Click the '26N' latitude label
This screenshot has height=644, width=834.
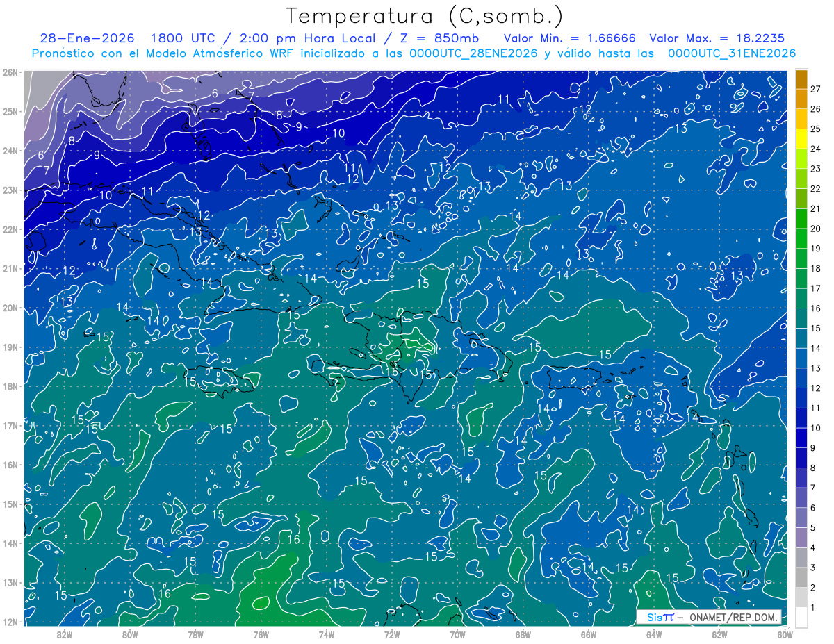tap(10, 72)
